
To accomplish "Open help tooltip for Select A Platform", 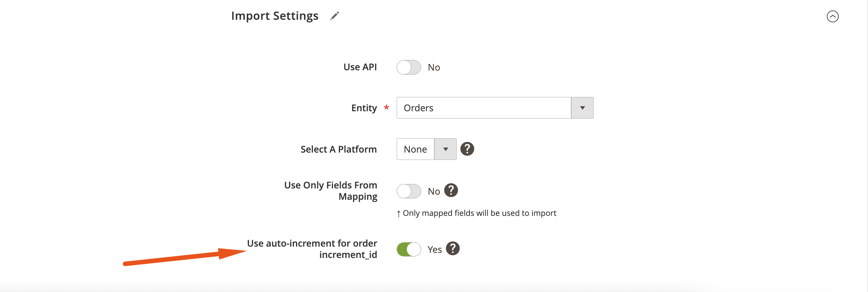I will point(467,149).
